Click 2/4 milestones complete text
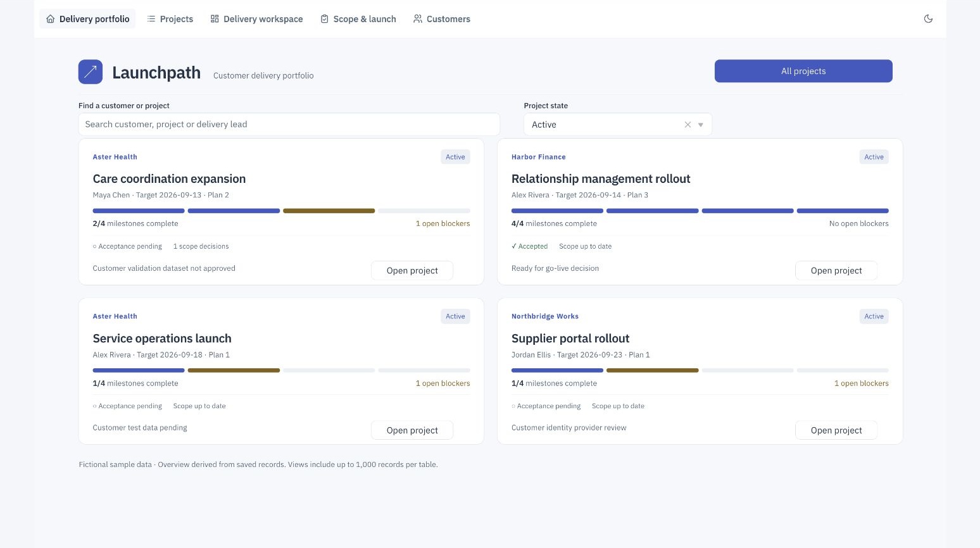980x548 pixels. tap(135, 223)
